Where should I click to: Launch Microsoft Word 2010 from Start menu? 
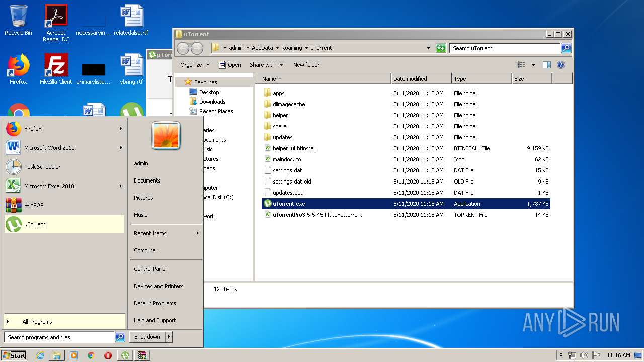(64, 148)
